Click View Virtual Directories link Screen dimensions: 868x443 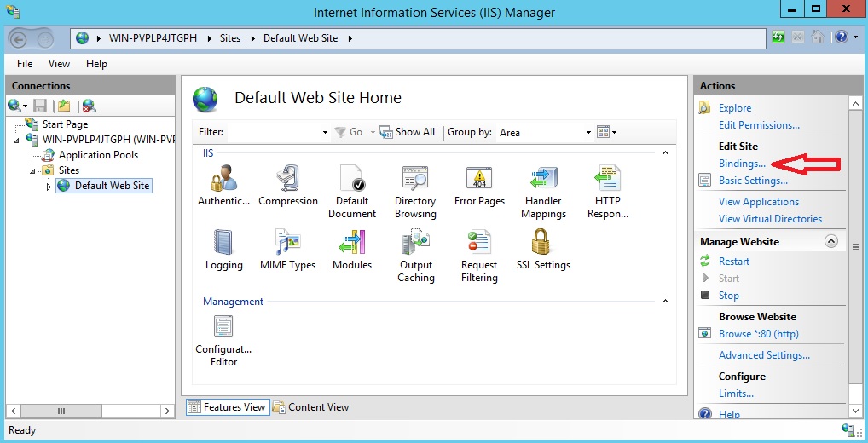[770, 218]
